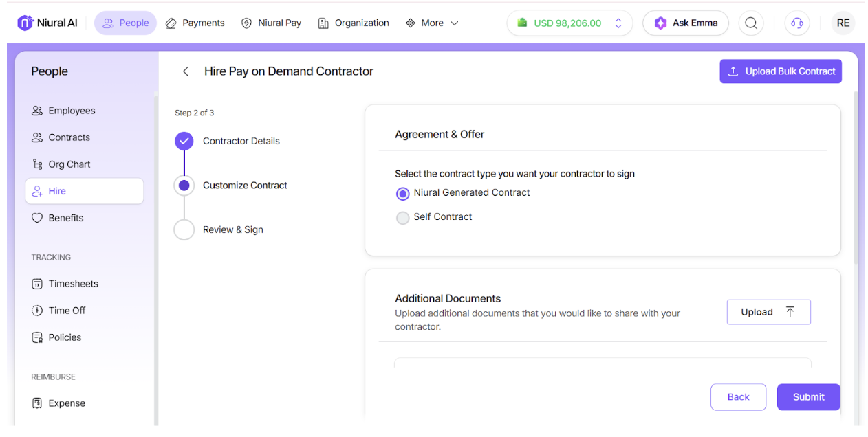Click the Ask Emma sparkle icon
The height and width of the screenshot is (437, 868).
(x=660, y=23)
